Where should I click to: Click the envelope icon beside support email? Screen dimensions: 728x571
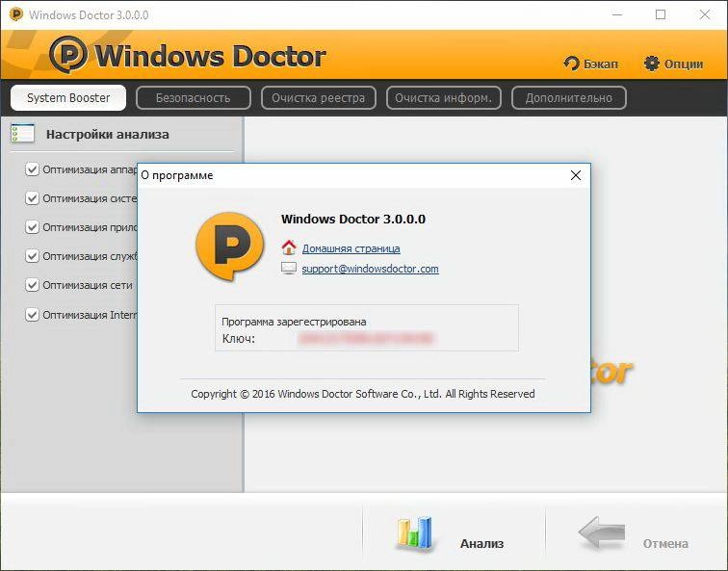tap(289, 269)
